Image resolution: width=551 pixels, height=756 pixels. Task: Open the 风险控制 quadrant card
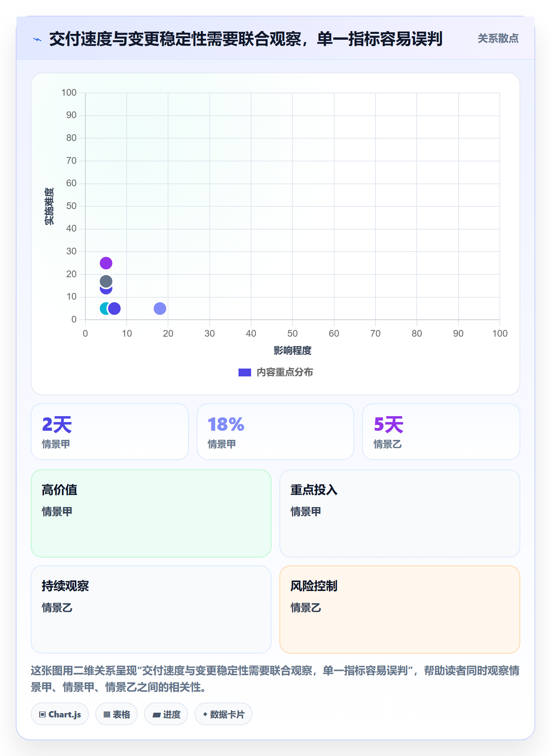click(400, 610)
